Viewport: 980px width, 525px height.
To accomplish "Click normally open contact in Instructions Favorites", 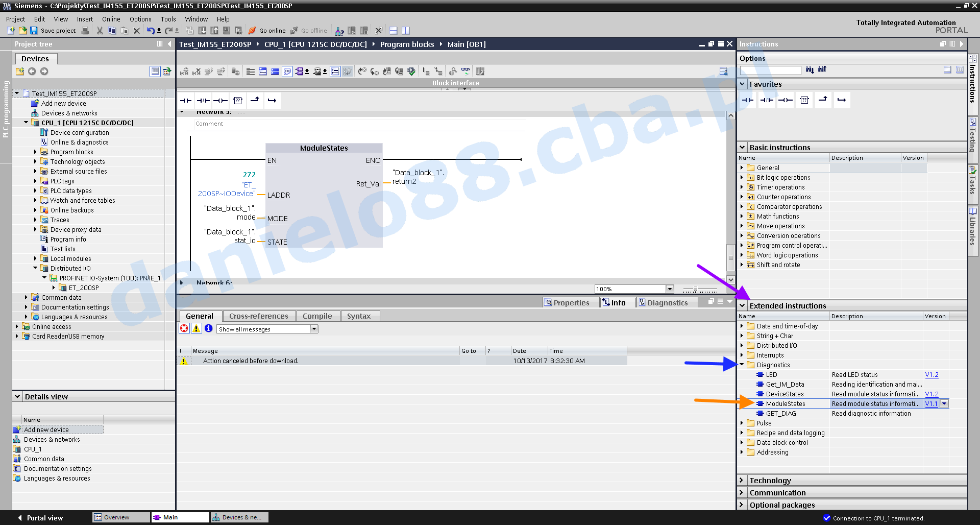I will coord(748,100).
